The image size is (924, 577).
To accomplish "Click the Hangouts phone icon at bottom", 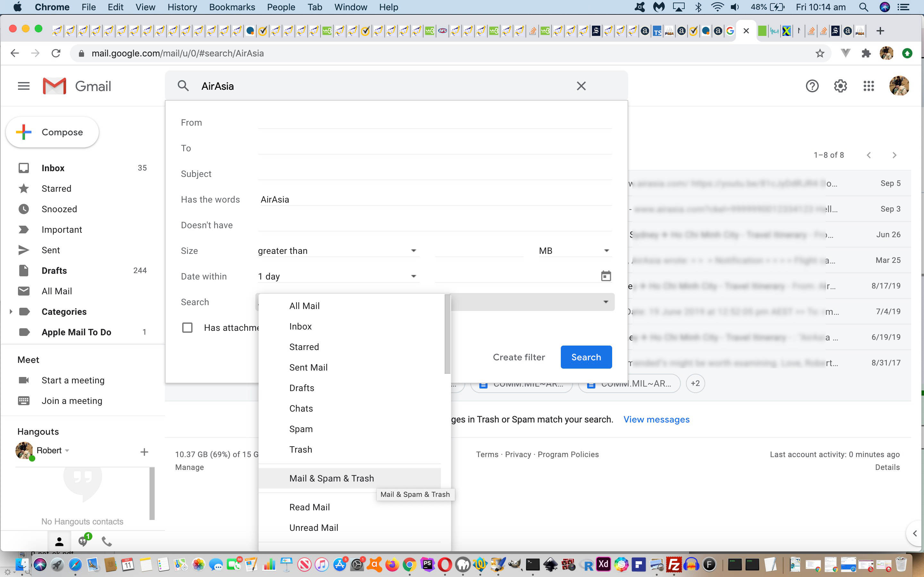I will click(x=106, y=541).
